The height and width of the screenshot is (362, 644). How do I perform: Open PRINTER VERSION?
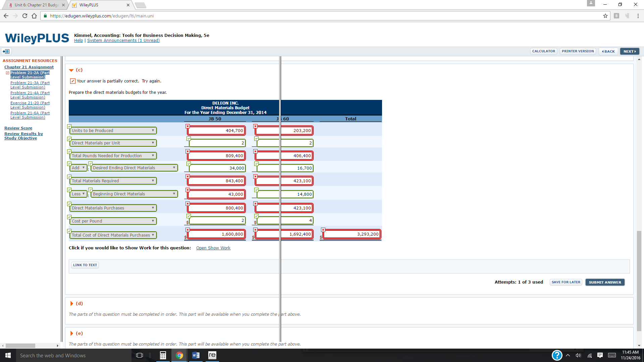(x=578, y=51)
